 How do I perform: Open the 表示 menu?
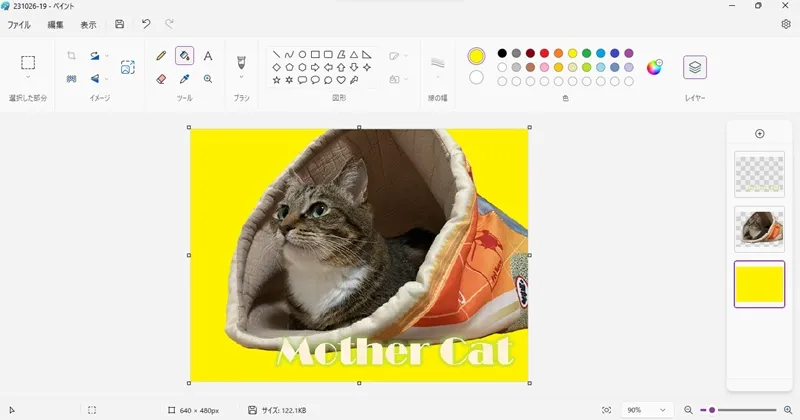[88, 24]
